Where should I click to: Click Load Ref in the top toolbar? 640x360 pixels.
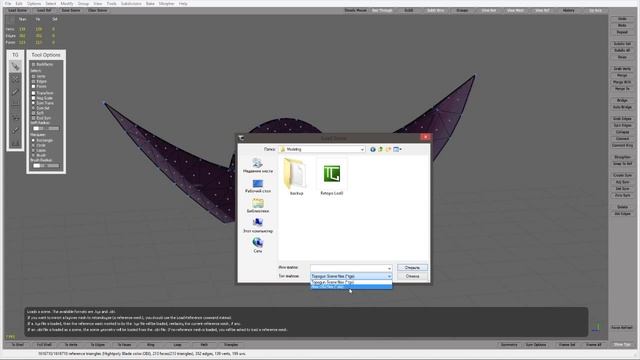[x=44, y=10]
